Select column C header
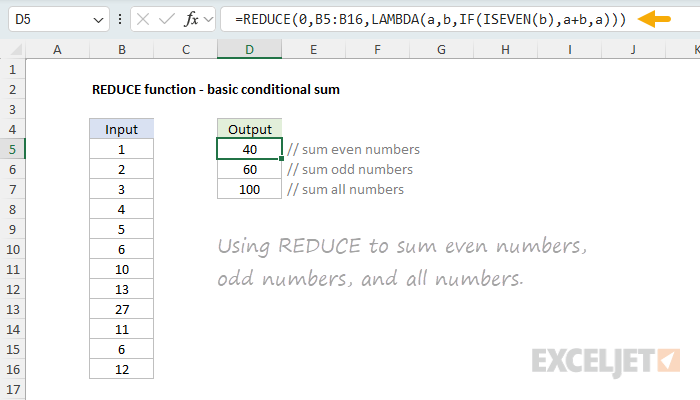Screen dimensions: 700x400 [186, 50]
